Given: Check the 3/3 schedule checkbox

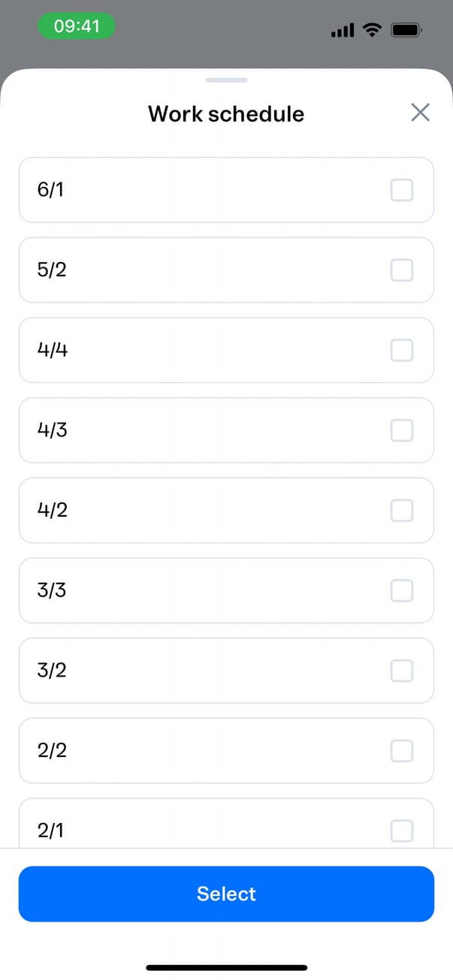Looking at the screenshot, I should pyautogui.click(x=402, y=591).
